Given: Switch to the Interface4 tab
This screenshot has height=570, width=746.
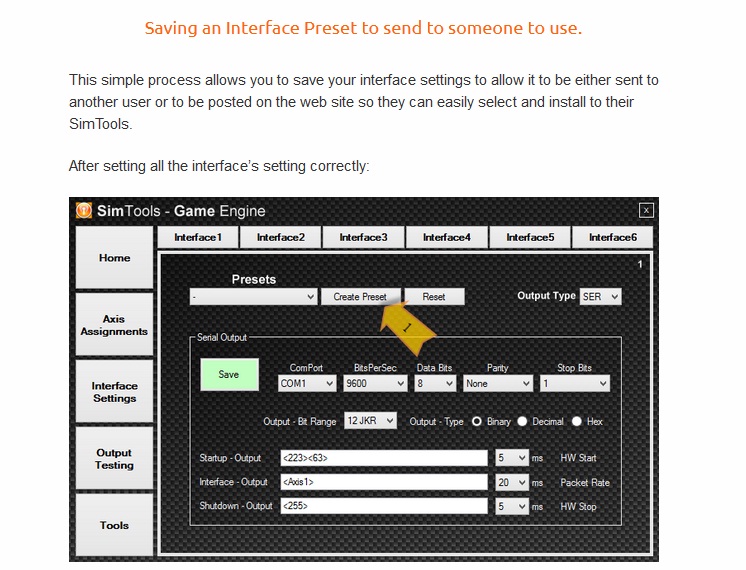Looking at the screenshot, I should point(447,237).
